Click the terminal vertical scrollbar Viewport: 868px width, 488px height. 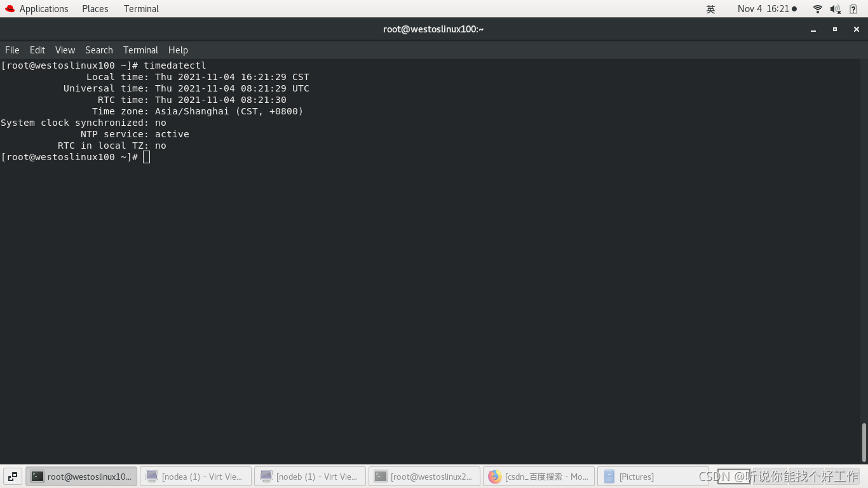864,442
